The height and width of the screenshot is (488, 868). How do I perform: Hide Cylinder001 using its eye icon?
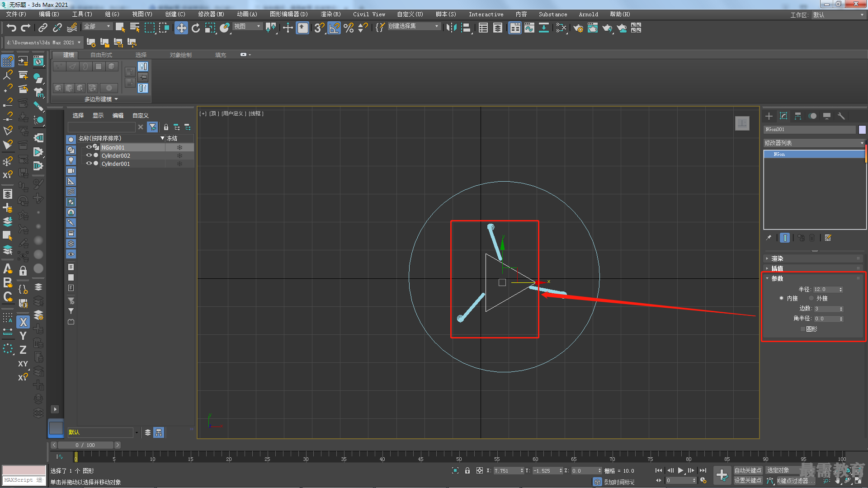(x=89, y=164)
